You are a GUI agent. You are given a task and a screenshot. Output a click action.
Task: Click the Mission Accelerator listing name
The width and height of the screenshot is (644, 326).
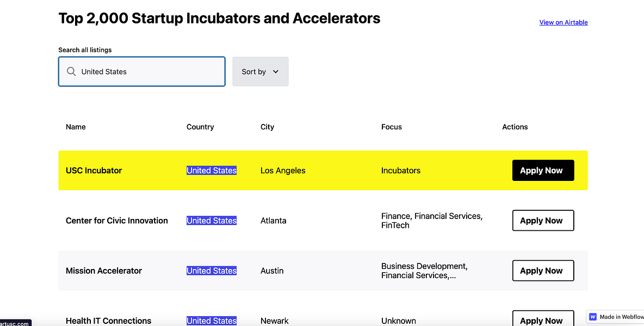click(104, 271)
